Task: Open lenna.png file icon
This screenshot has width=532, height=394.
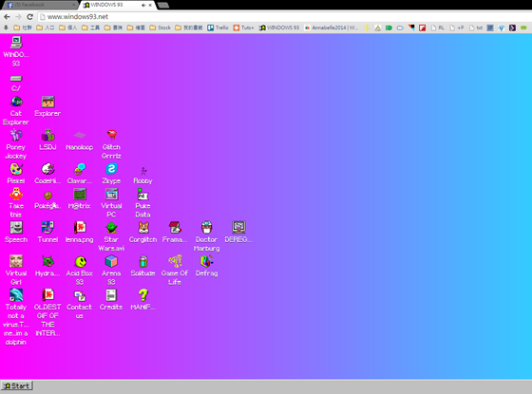Action: point(80,228)
